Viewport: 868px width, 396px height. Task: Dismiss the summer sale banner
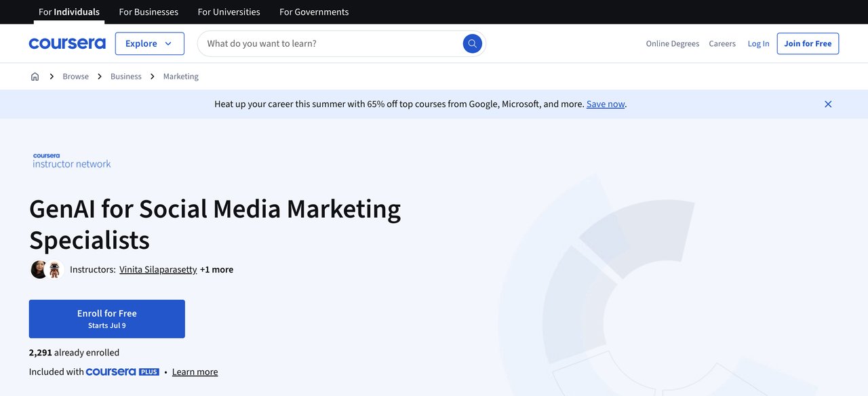tap(827, 104)
